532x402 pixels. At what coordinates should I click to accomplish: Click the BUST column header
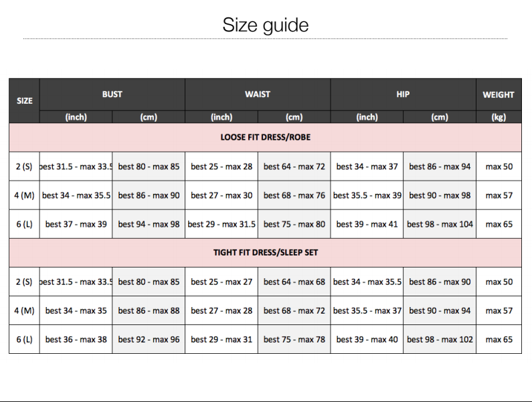click(112, 94)
